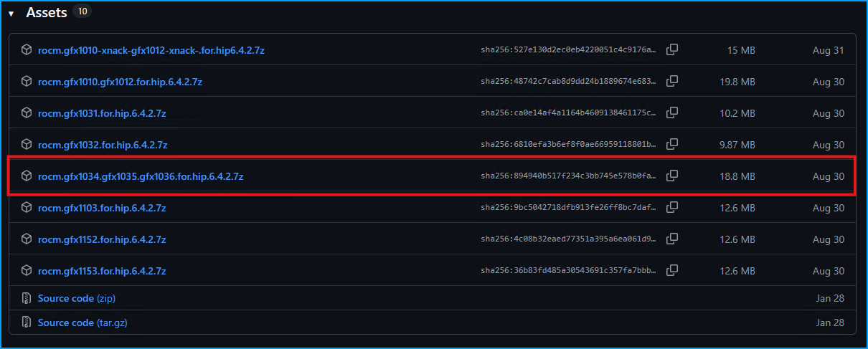Copy sha256 hash for gfx1010-xnack file

point(672,50)
